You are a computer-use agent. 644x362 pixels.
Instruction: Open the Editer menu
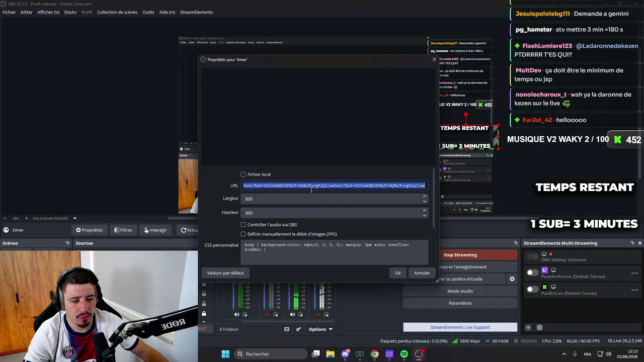tap(27, 12)
